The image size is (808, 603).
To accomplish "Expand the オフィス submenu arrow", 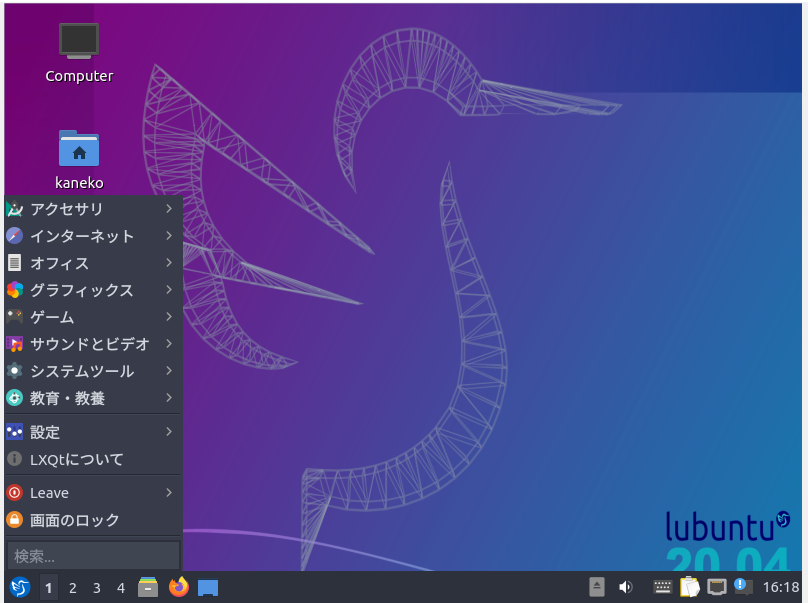I will click(169, 263).
